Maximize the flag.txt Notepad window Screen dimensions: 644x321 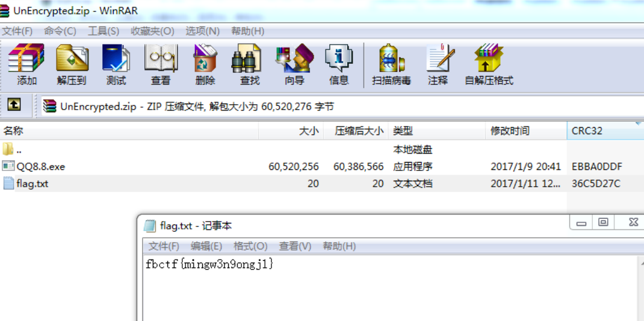click(x=603, y=222)
